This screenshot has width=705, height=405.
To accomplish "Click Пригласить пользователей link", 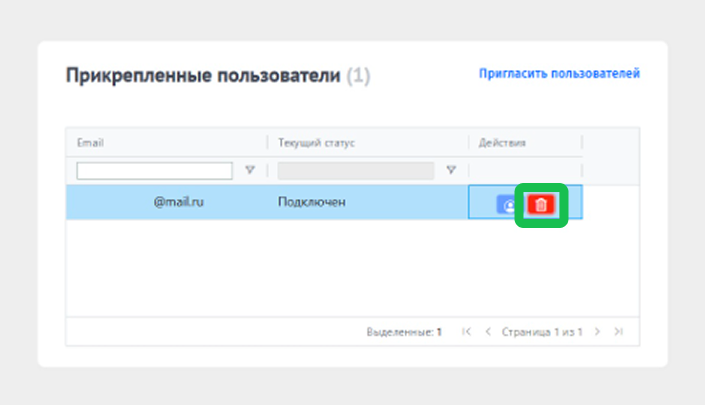I will 559,73.
